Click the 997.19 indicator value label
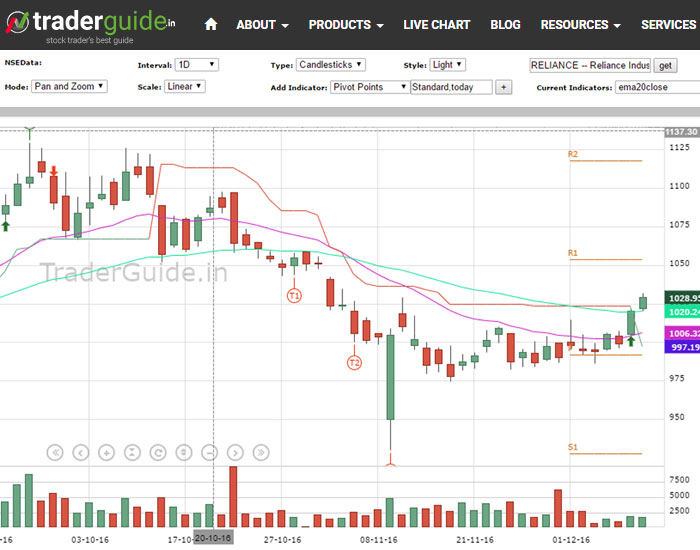The image size is (700, 550). point(682,346)
